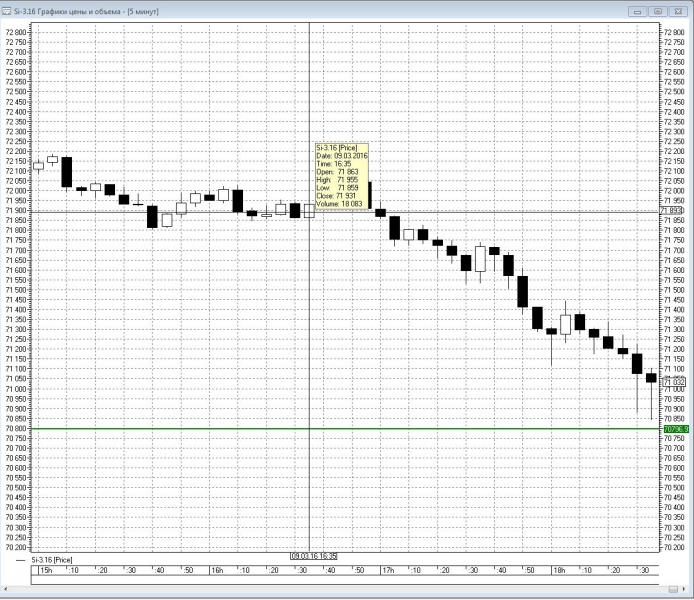Restore down the Si-3.16 chart window
The image size is (694, 600).
(x=658, y=12)
